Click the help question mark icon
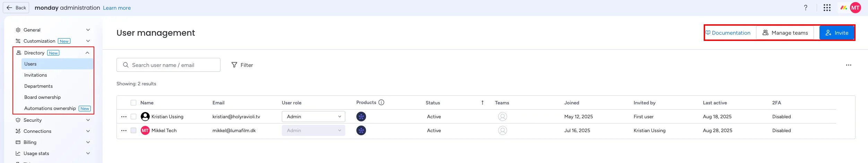The width and height of the screenshot is (868, 163). 806,8
